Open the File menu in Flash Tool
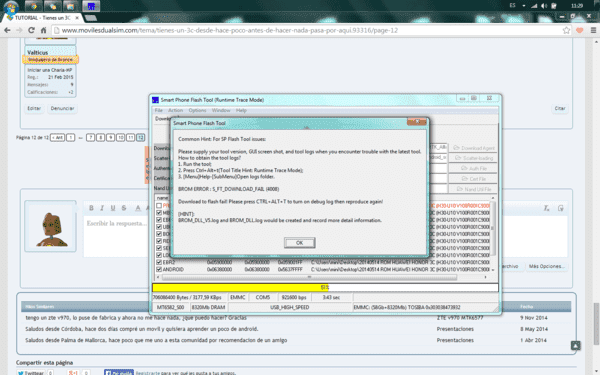 [158, 110]
